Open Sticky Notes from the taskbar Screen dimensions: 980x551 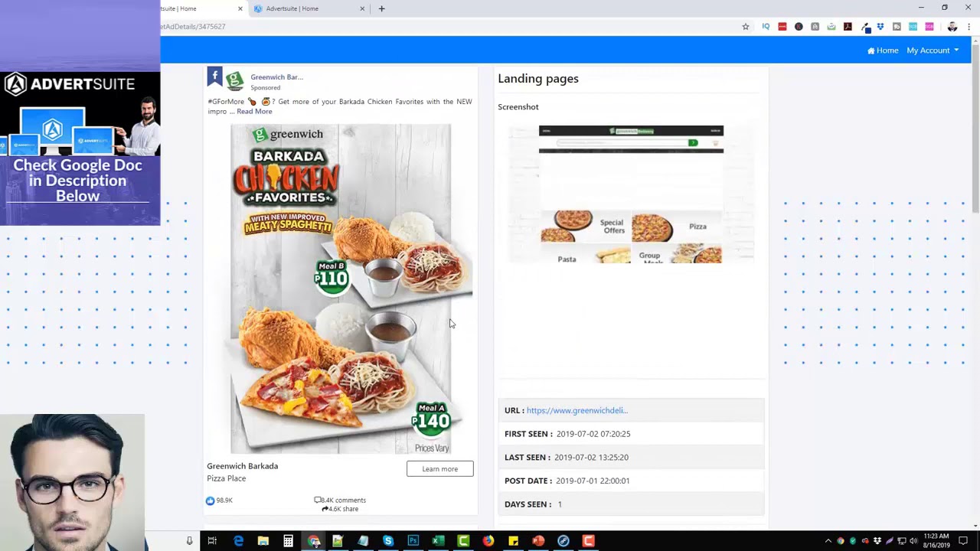pos(513,541)
